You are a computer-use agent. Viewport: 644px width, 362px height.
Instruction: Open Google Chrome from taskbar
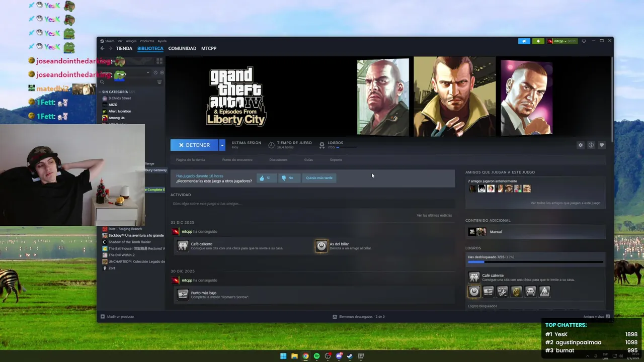pyautogui.click(x=305, y=356)
